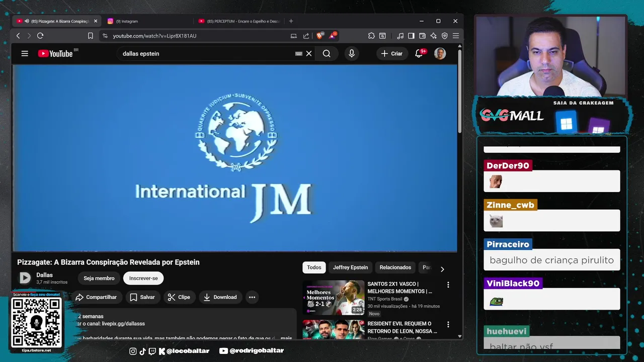Image resolution: width=644 pixels, height=362 pixels.
Task: Go to YouTube home via logo
Action: pyautogui.click(x=55, y=53)
